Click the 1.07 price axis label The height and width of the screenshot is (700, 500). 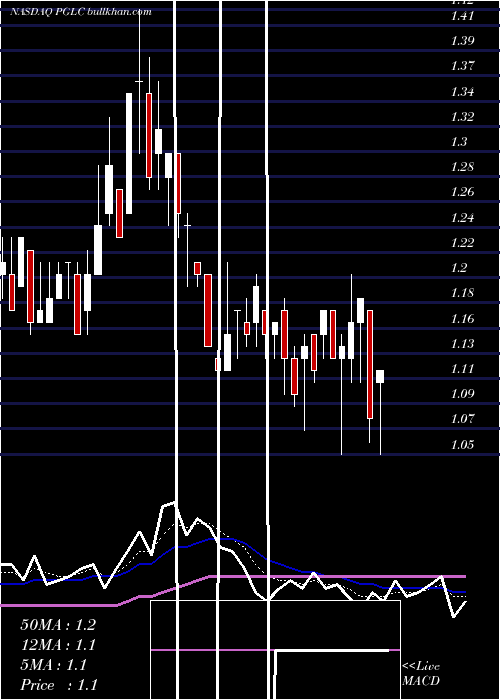click(x=462, y=419)
